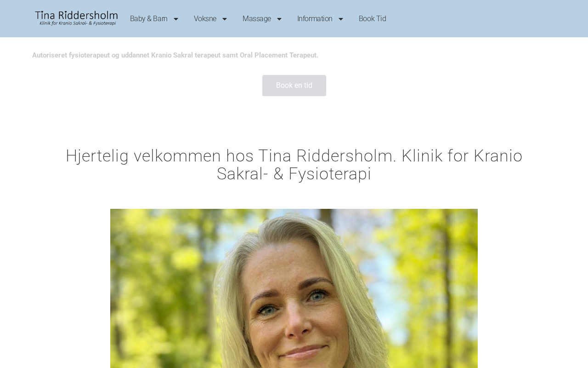
Task: Select the Information menu label
Action: (x=315, y=19)
